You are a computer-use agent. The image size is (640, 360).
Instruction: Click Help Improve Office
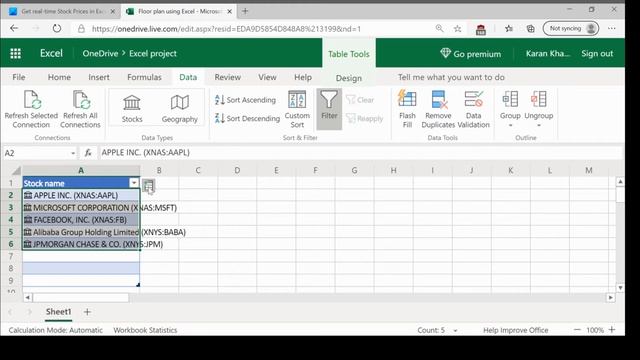tap(516, 330)
